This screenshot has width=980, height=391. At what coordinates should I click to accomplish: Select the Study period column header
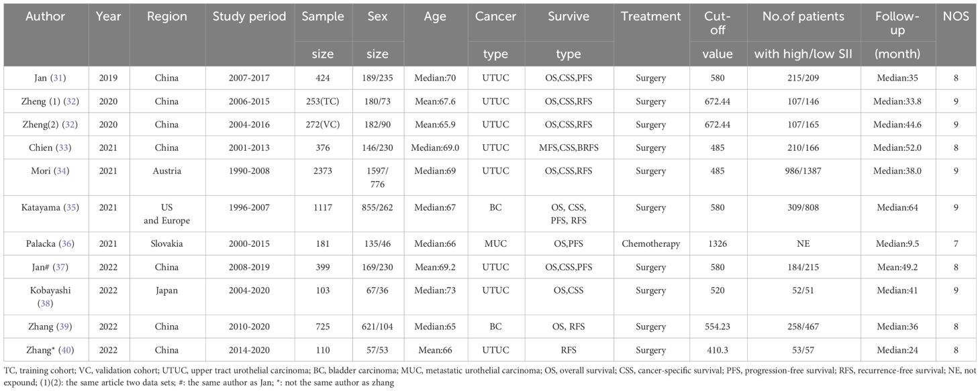click(x=250, y=17)
